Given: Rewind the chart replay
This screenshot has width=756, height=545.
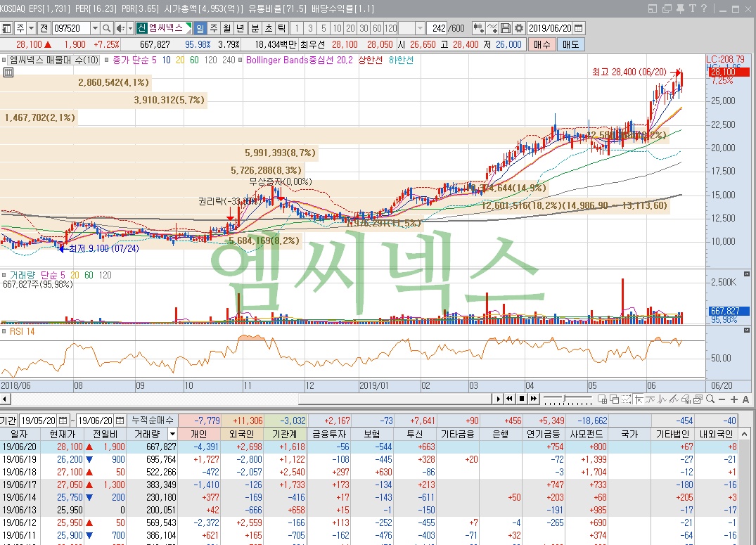Looking at the screenshot, I should [x=510, y=399].
